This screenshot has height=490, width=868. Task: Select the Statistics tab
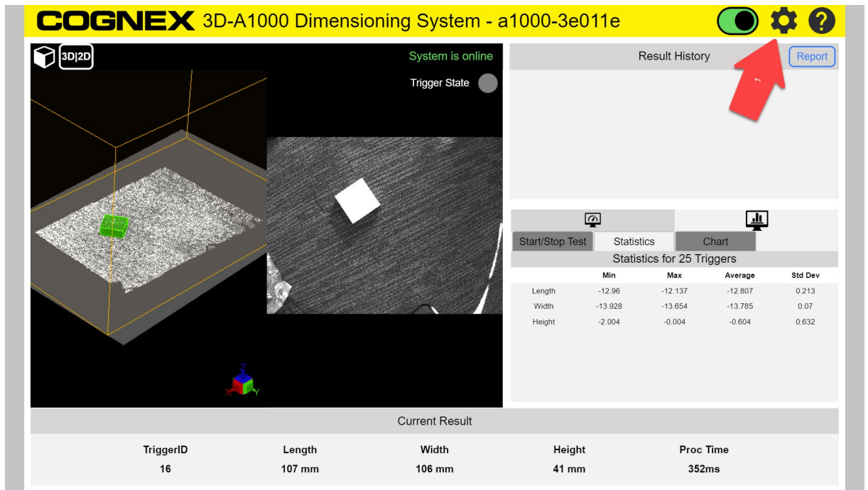point(634,241)
